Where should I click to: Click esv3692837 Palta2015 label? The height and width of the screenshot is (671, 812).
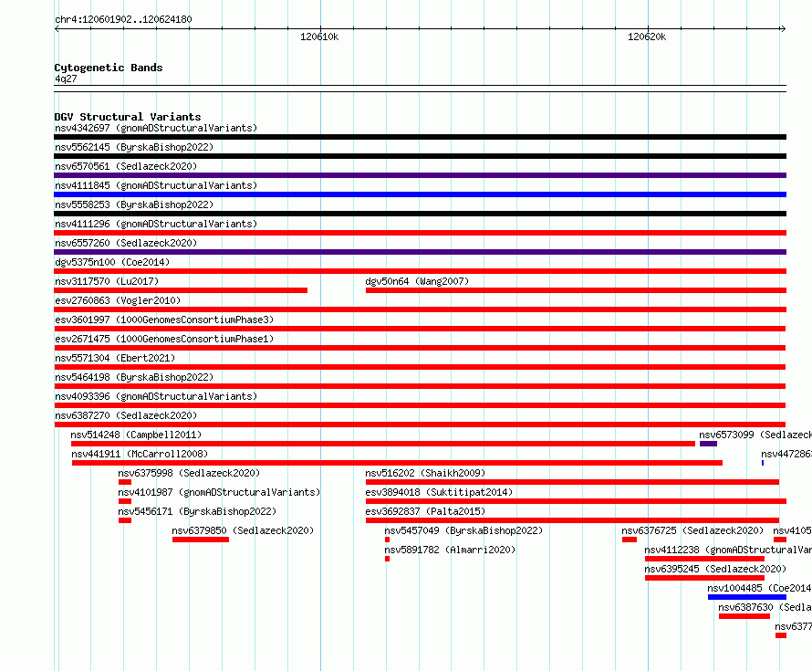425,511
